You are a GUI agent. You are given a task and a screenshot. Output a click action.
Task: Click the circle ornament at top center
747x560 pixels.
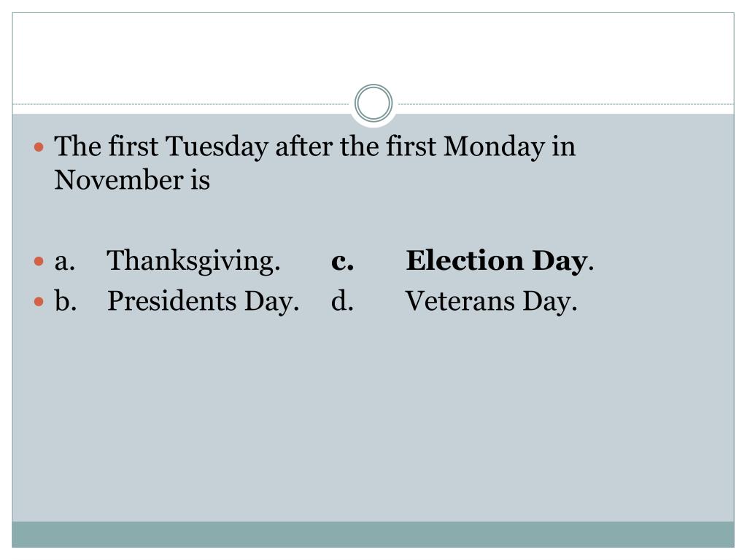[373, 103]
